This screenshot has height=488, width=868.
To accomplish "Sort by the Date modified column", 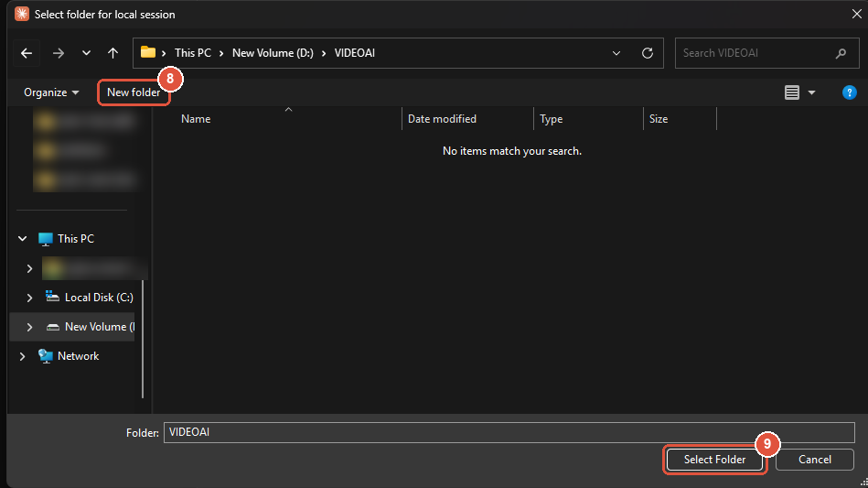I will (x=442, y=119).
